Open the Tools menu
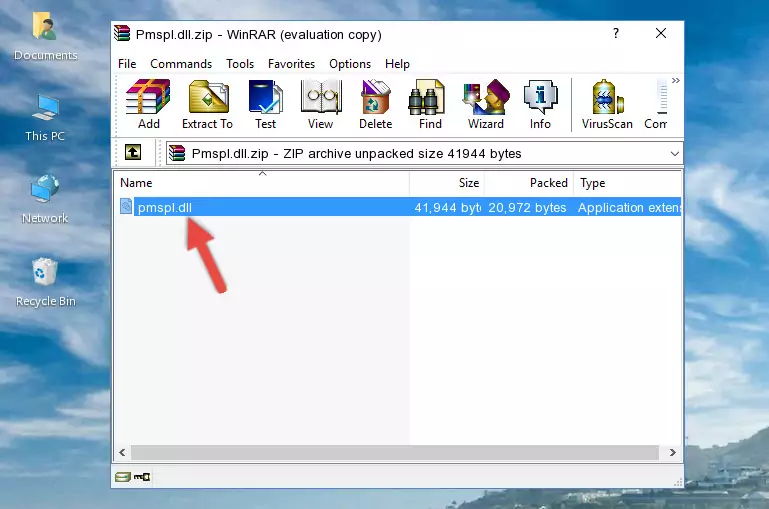 (240, 64)
